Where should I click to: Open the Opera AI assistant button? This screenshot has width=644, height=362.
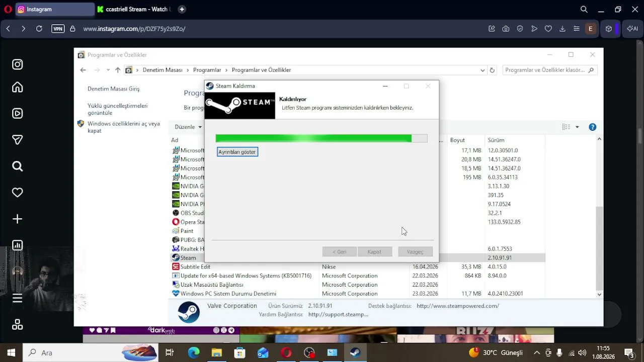coord(632,29)
